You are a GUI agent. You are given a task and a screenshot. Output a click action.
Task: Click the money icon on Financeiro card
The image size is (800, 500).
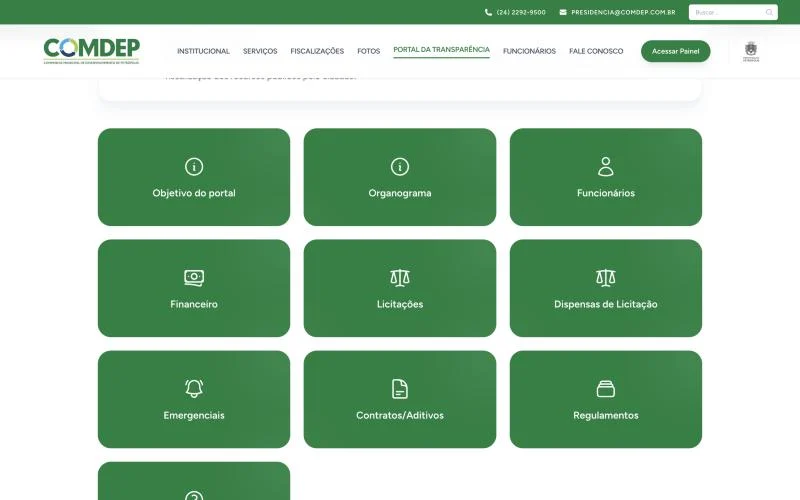194,278
